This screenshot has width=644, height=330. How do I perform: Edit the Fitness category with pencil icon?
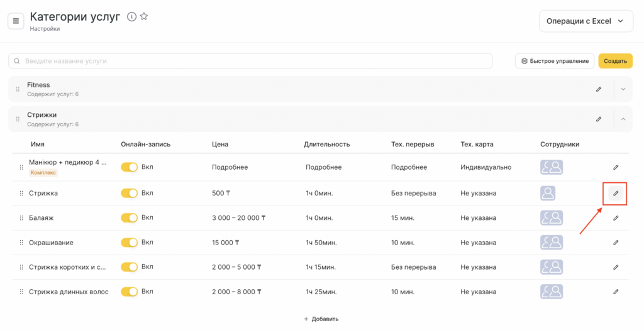(x=598, y=89)
